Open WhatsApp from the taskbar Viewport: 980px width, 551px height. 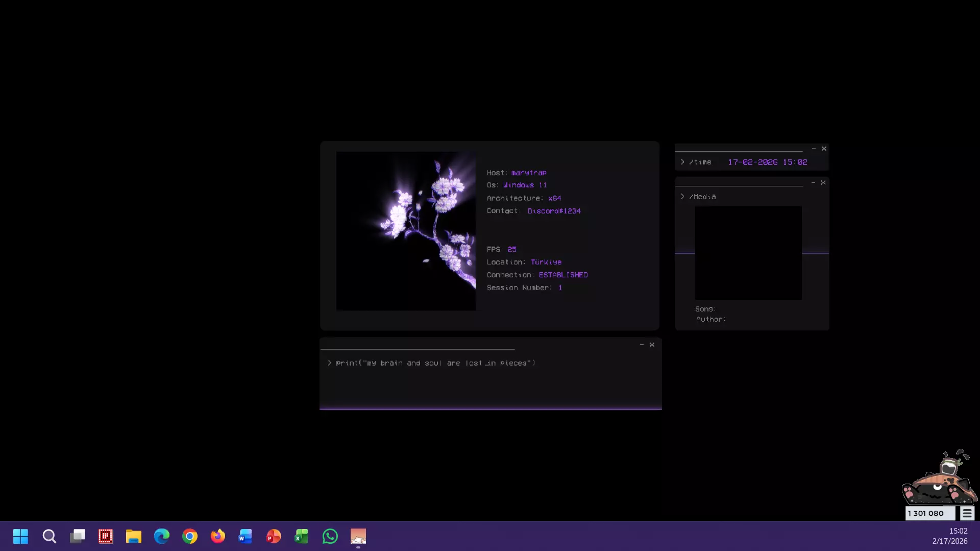[330, 536]
